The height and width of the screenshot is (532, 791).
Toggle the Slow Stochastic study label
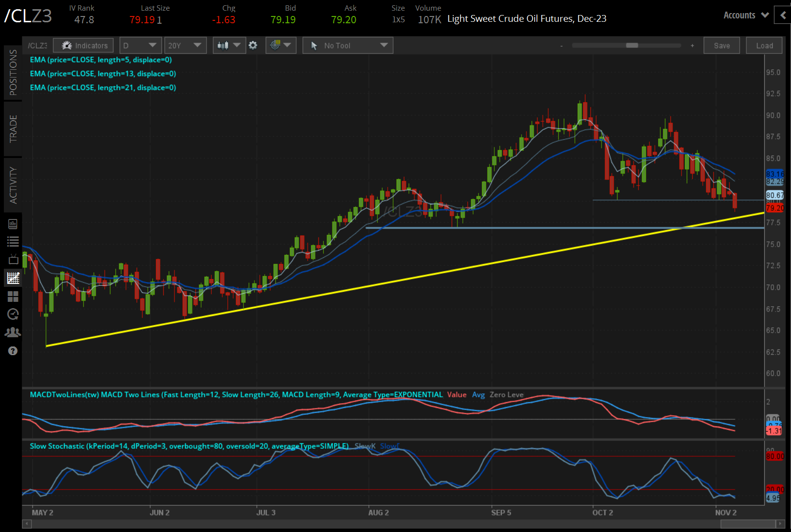(189, 446)
